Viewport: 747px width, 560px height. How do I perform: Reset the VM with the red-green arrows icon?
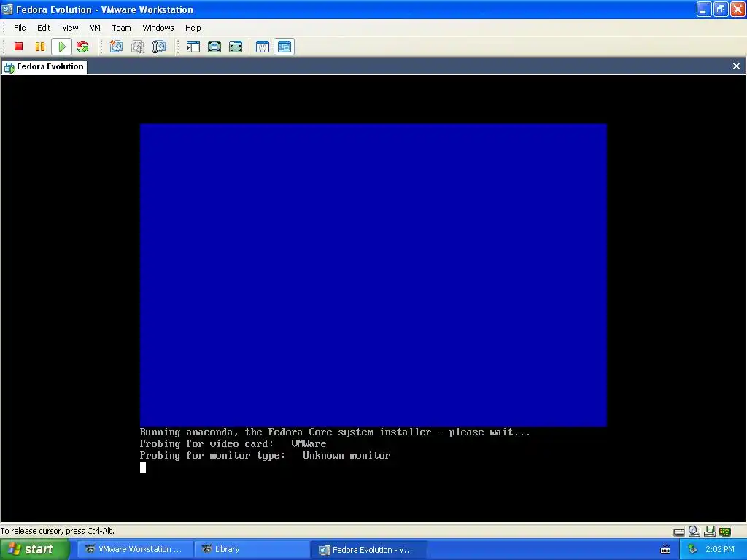(82, 47)
